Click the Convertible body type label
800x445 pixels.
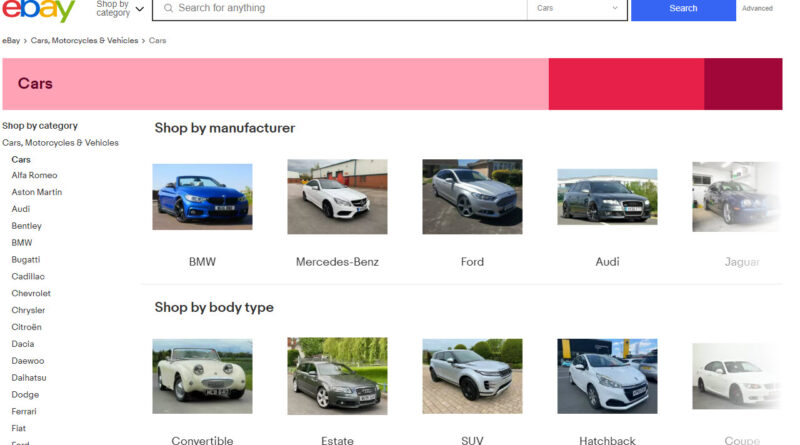pos(203,440)
